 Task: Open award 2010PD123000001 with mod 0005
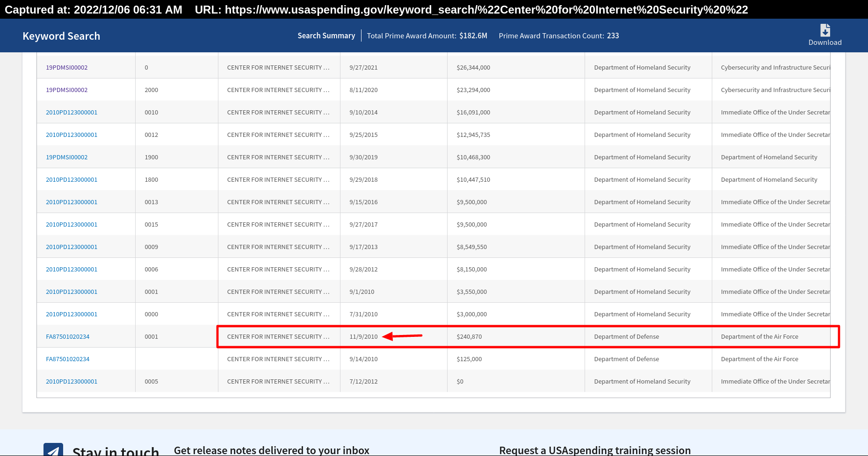72,381
